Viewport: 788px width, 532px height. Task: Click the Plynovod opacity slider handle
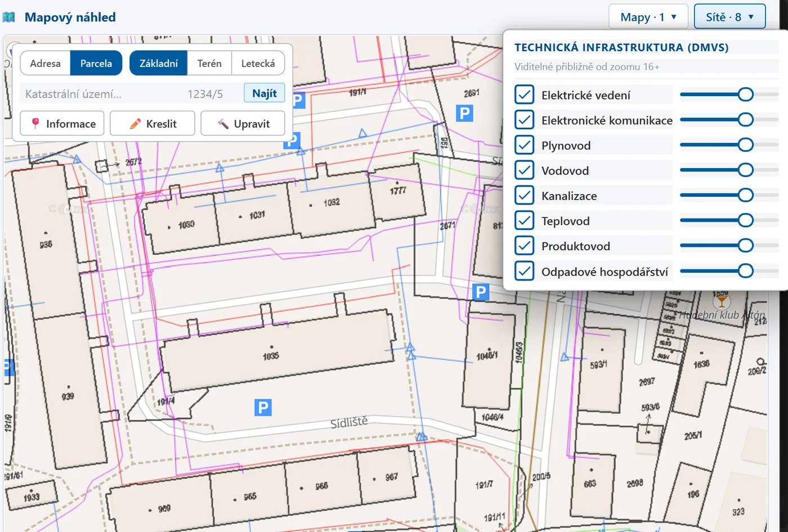pos(746,145)
